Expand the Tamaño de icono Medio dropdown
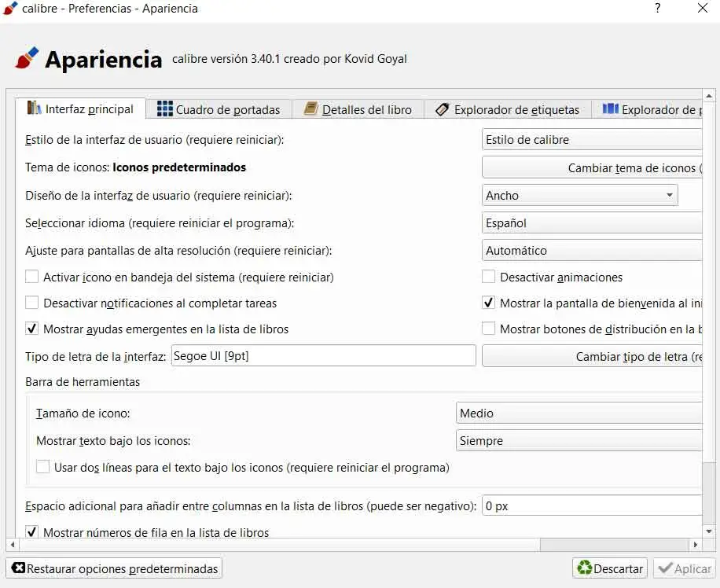Screen dimensions: 720x588 point(579,413)
